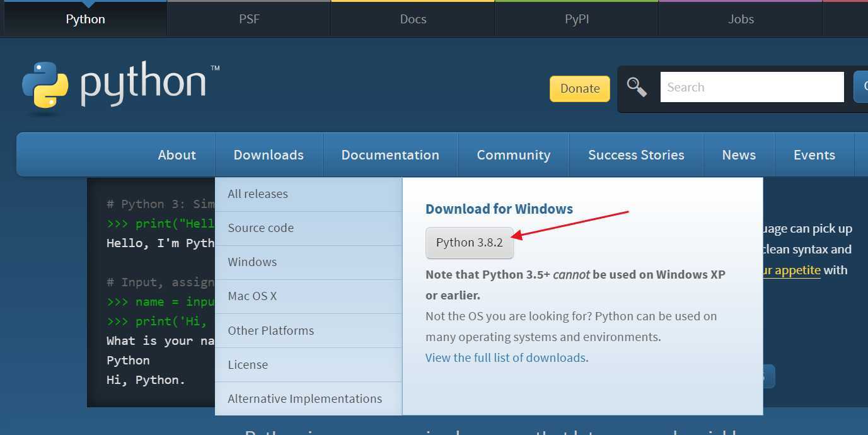Open the Events navigation menu
868x435 pixels.
[814, 155]
